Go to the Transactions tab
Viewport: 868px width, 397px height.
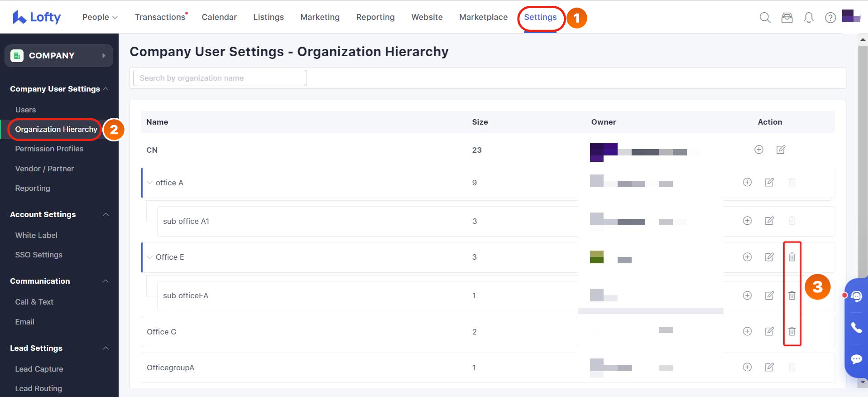pyautogui.click(x=160, y=17)
